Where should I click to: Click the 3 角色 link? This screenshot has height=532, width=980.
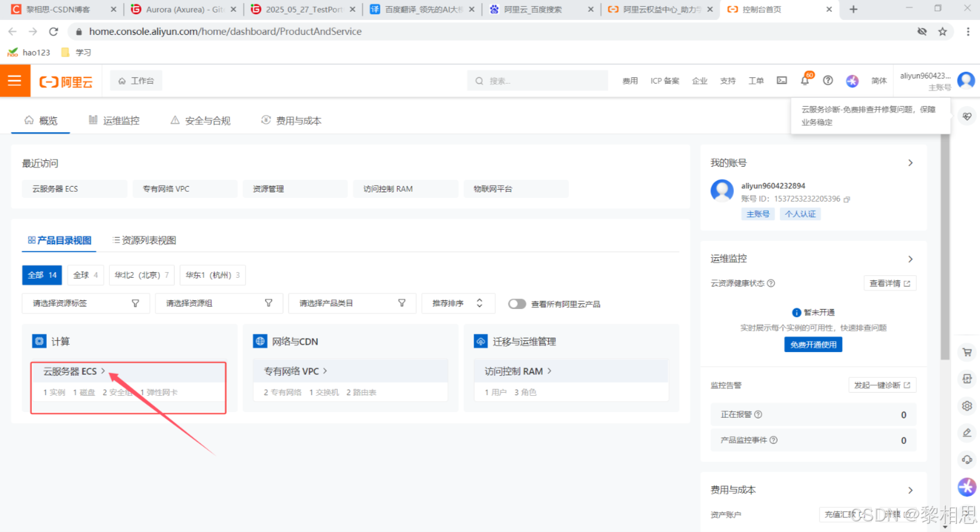(525, 393)
